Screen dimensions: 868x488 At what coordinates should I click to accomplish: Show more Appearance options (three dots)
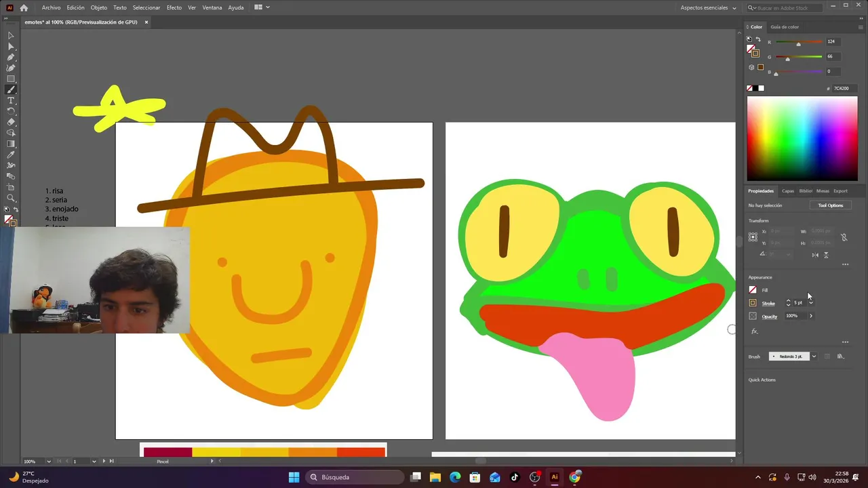click(x=845, y=342)
